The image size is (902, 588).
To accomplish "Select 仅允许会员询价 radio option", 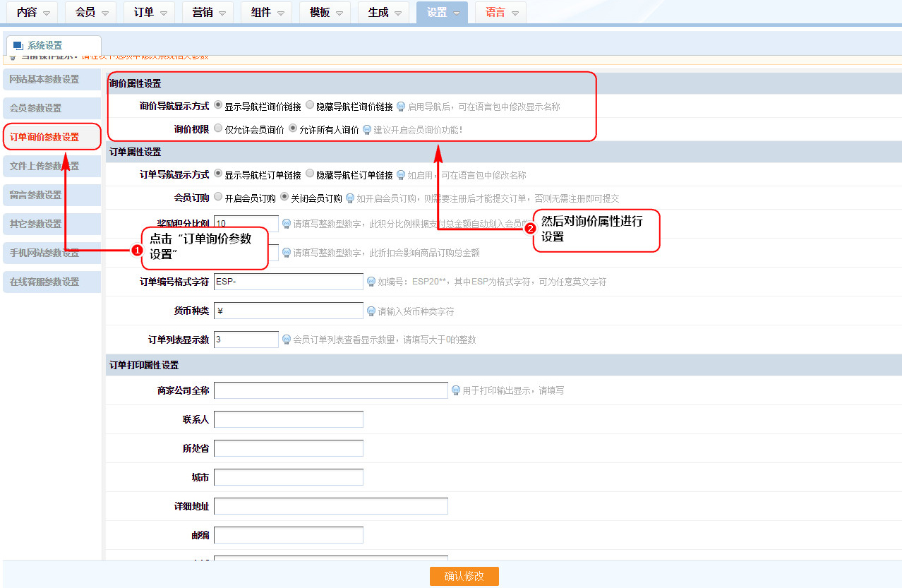I will click(218, 128).
